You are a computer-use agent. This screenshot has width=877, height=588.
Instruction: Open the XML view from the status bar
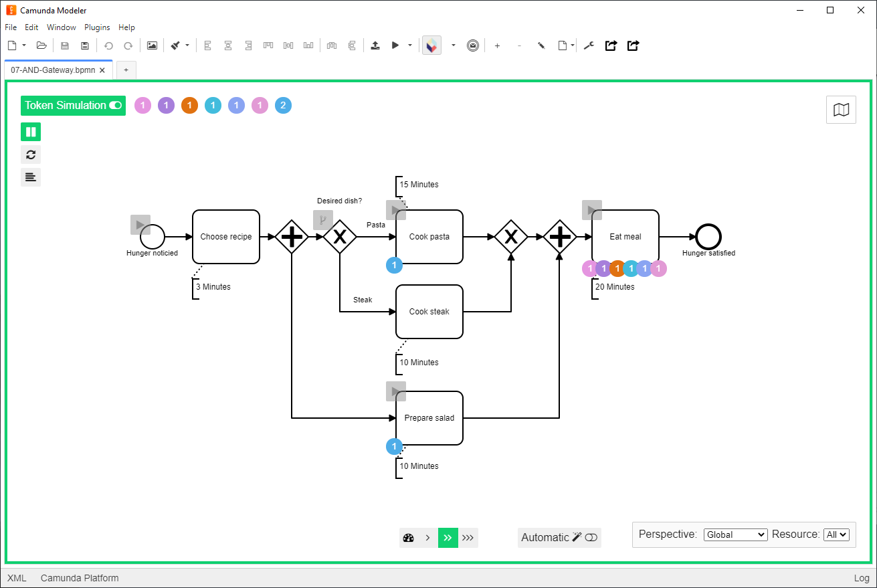17,578
